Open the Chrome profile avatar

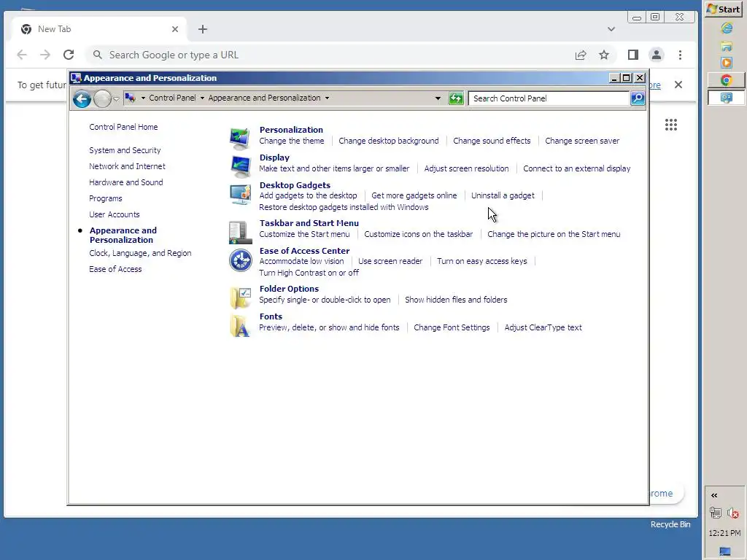(x=657, y=55)
